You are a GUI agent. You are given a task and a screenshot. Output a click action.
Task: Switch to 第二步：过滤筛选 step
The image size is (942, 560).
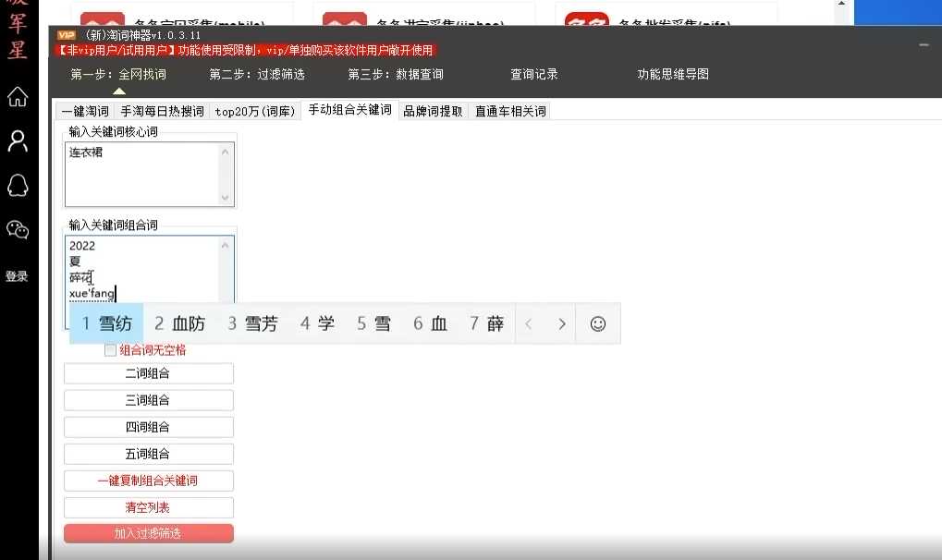(257, 74)
